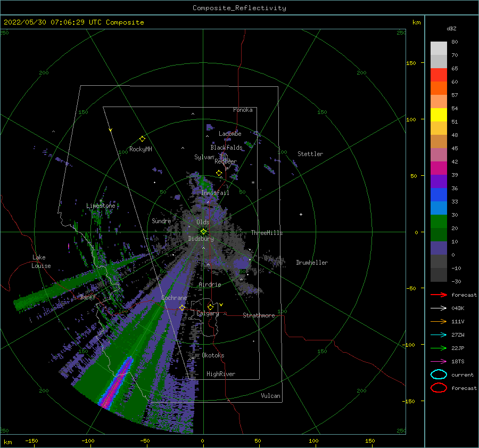This screenshot has height=448, width=479.
Task: Select the yellow 51-54 dBZ color swatch
Action: click(439, 115)
